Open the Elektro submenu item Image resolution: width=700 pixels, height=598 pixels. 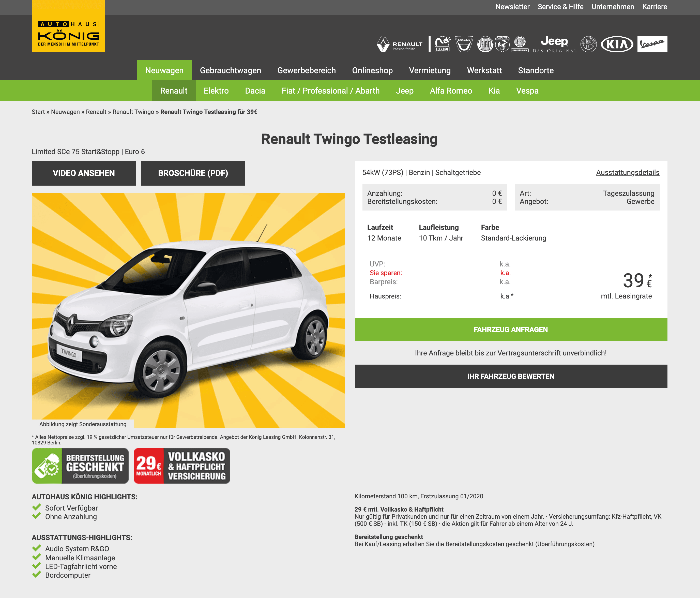(x=216, y=91)
